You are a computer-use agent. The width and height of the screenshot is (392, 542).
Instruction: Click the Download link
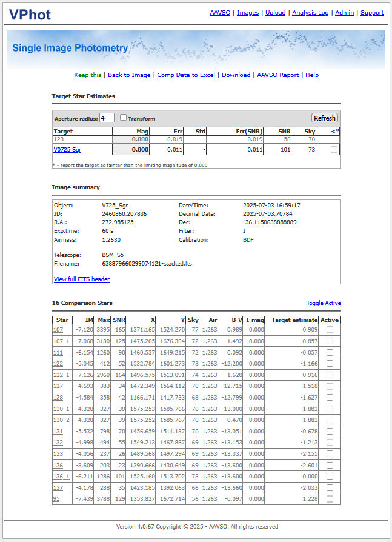click(x=236, y=75)
